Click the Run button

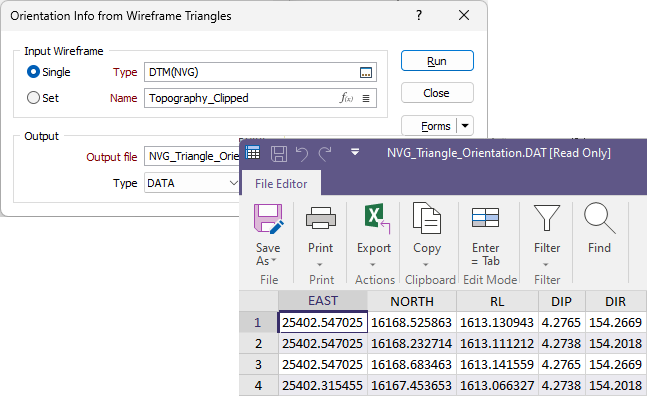click(437, 61)
